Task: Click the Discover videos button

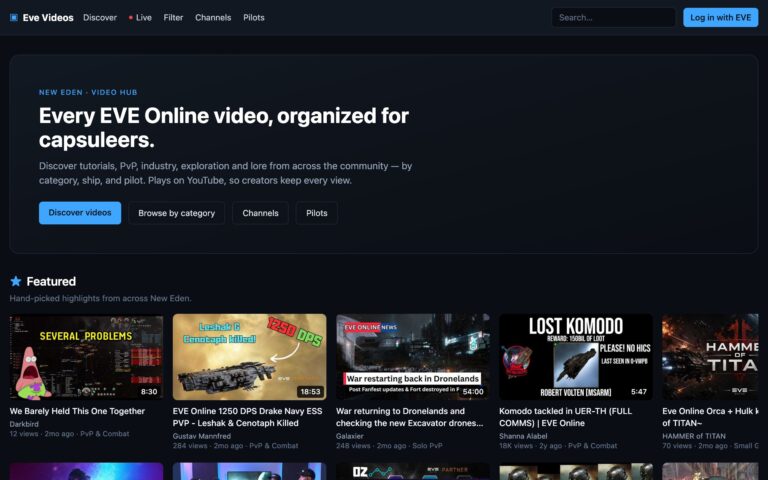Action: click(80, 213)
